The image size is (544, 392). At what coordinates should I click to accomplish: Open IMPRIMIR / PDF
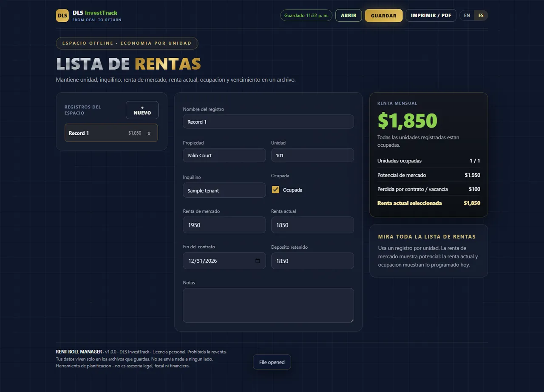click(x=431, y=15)
